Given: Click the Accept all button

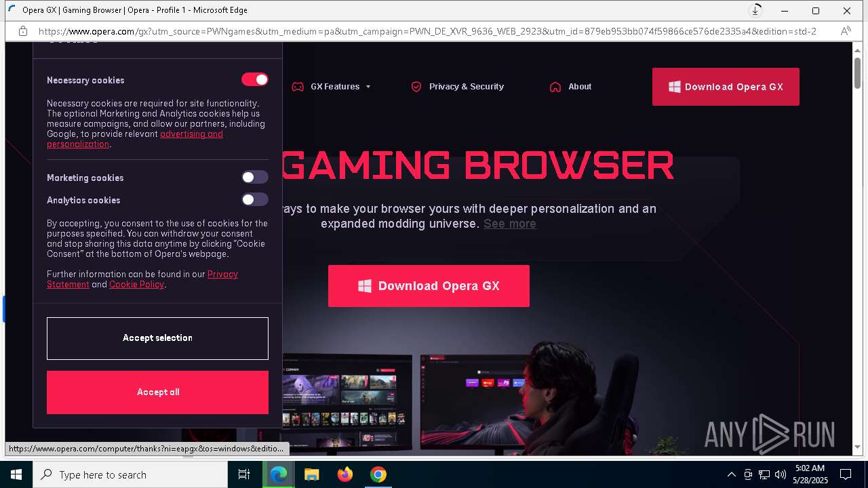Looking at the screenshot, I should (x=157, y=392).
